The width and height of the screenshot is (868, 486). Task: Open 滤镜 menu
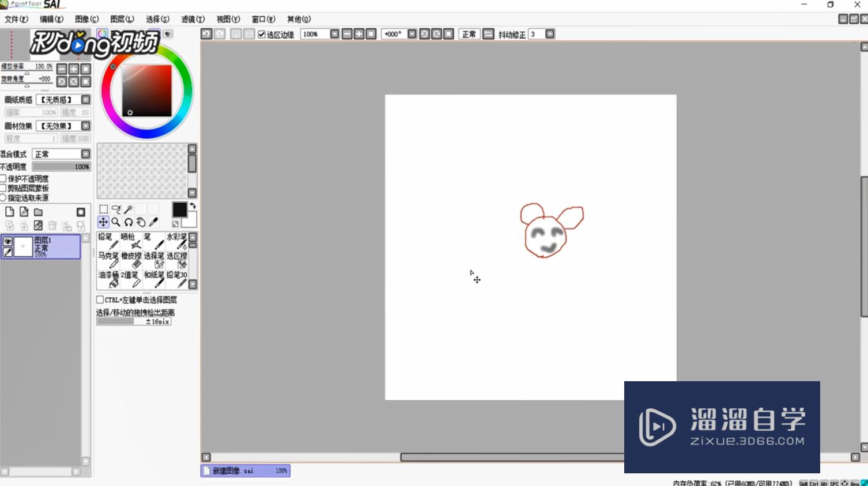click(x=193, y=19)
